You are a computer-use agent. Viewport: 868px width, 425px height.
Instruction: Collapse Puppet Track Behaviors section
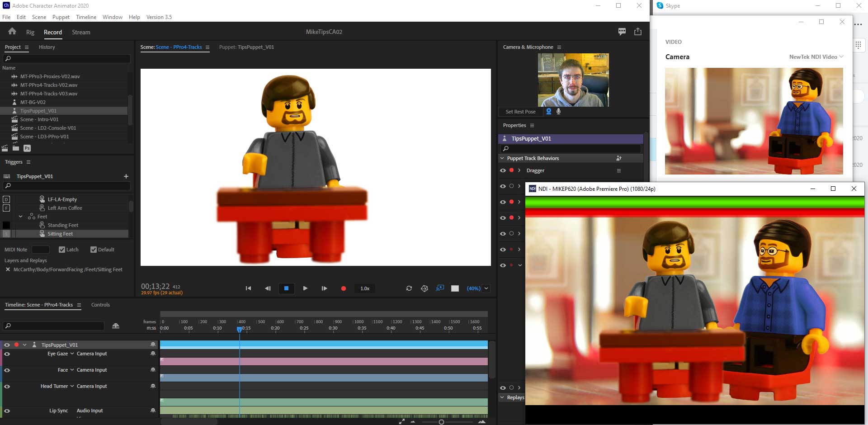tap(502, 158)
